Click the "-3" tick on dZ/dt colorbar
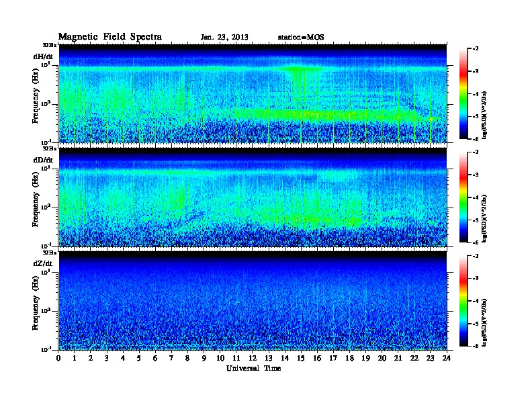 (x=476, y=279)
